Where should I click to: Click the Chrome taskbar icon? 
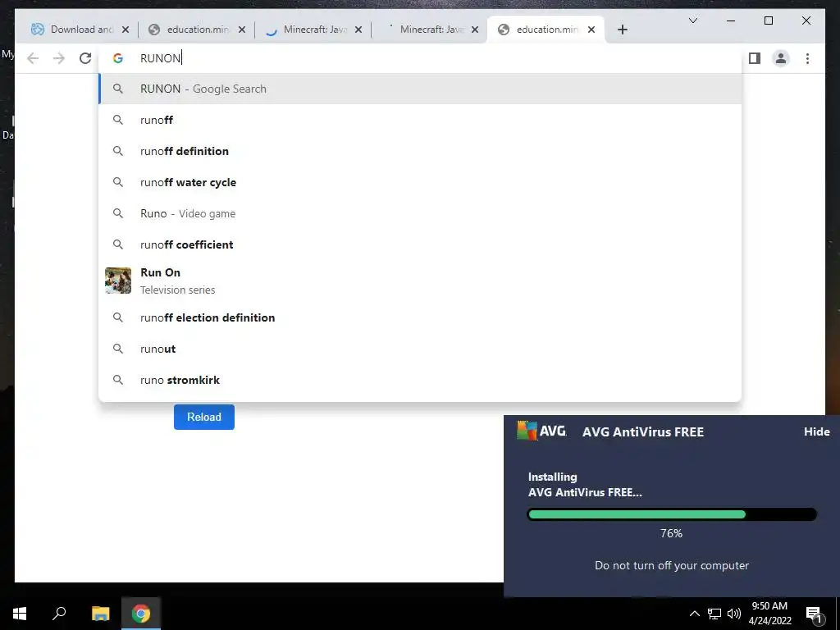coord(141,614)
